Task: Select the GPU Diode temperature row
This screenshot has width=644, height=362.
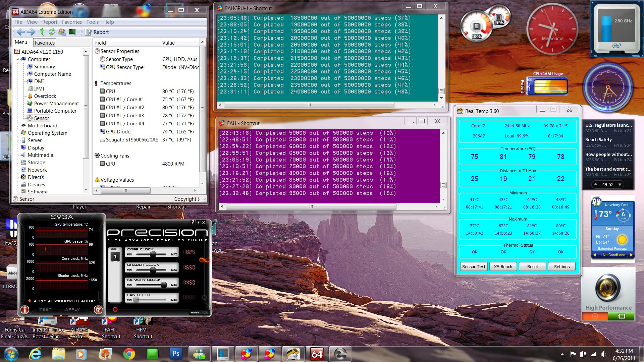Action: coord(147,131)
